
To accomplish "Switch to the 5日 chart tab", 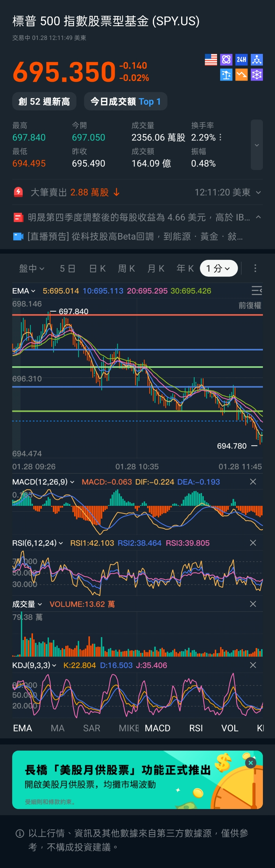I will (67, 268).
